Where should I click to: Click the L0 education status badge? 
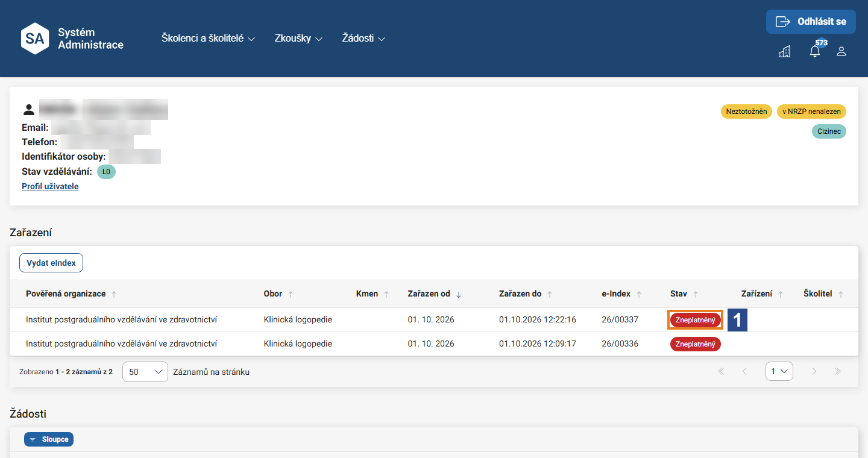[106, 172]
